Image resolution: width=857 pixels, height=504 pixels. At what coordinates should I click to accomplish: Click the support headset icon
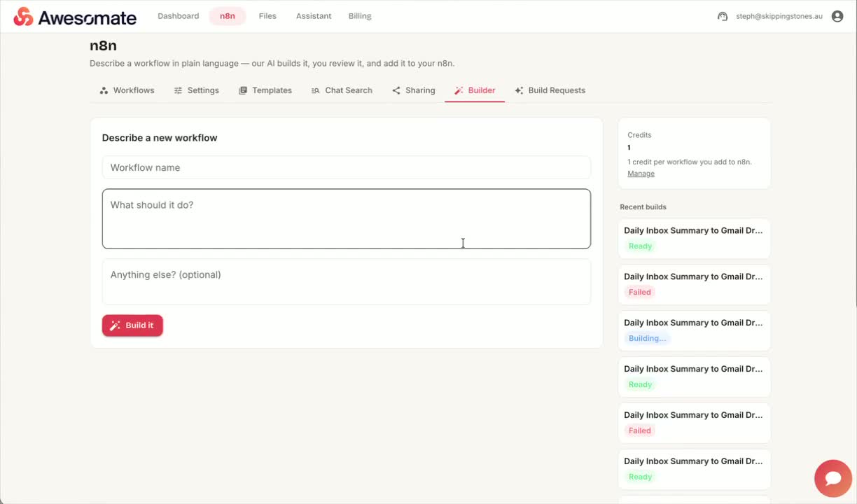click(x=723, y=16)
